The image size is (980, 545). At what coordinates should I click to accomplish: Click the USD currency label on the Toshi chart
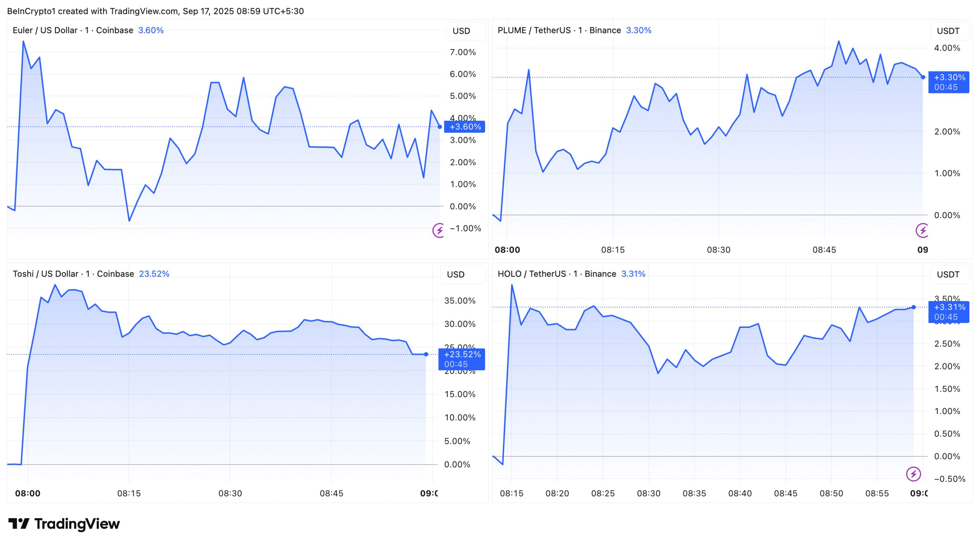pyautogui.click(x=456, y=275)
